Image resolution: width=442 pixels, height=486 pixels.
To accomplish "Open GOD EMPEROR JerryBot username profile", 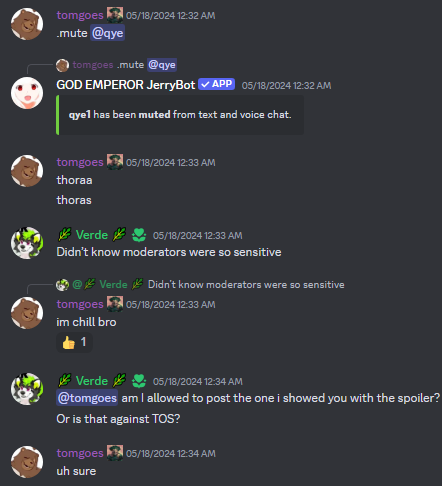I will pyautogui.click(x=126, y=85).
